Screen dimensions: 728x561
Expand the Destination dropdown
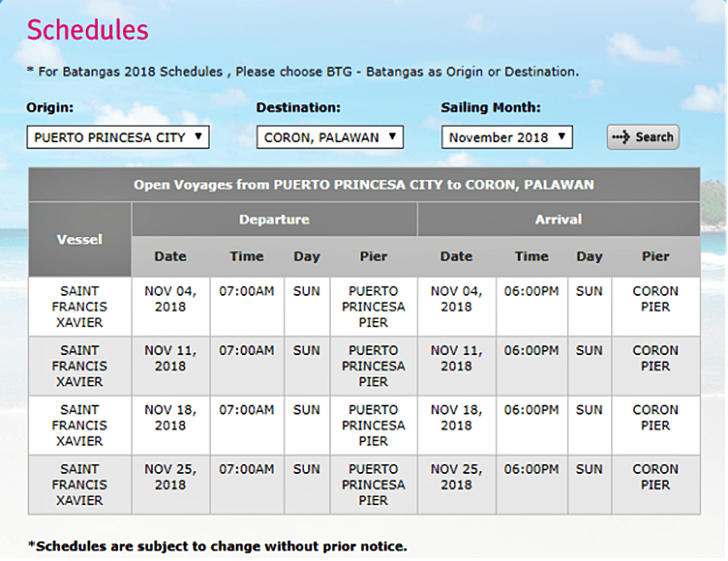click(330, 137)
